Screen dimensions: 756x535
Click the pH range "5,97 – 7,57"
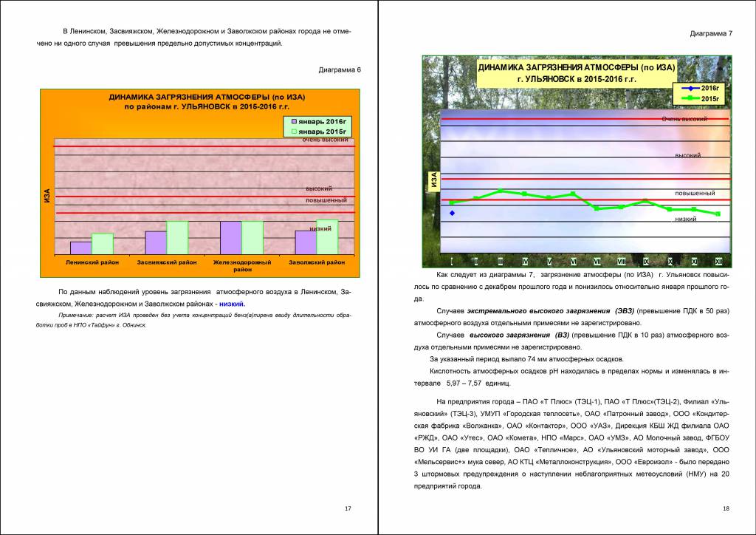pos(464,384)
